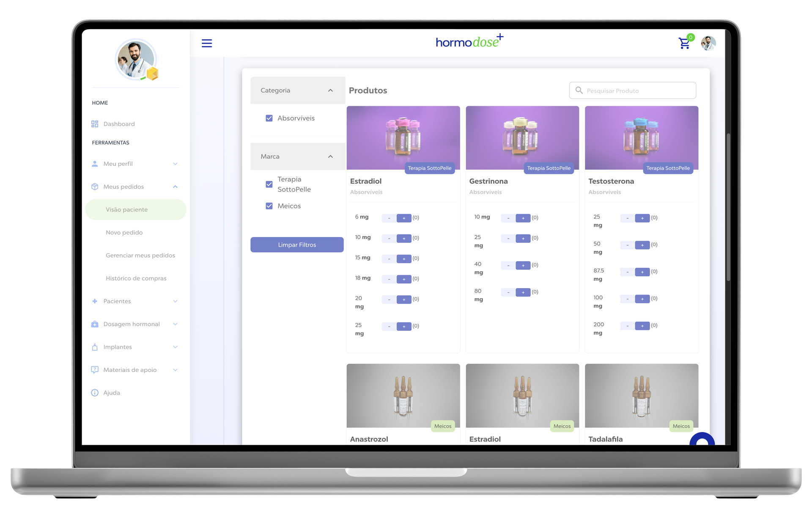Increase Estradiol 25 mg quantity
812x517 pixels.
[x=404, y=326]
